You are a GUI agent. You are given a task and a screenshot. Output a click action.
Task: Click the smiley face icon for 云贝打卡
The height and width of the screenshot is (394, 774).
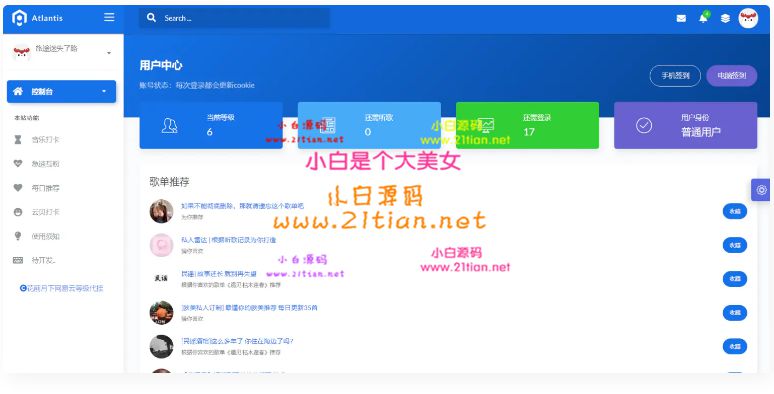pyautogui.click(x=18, y=212)
